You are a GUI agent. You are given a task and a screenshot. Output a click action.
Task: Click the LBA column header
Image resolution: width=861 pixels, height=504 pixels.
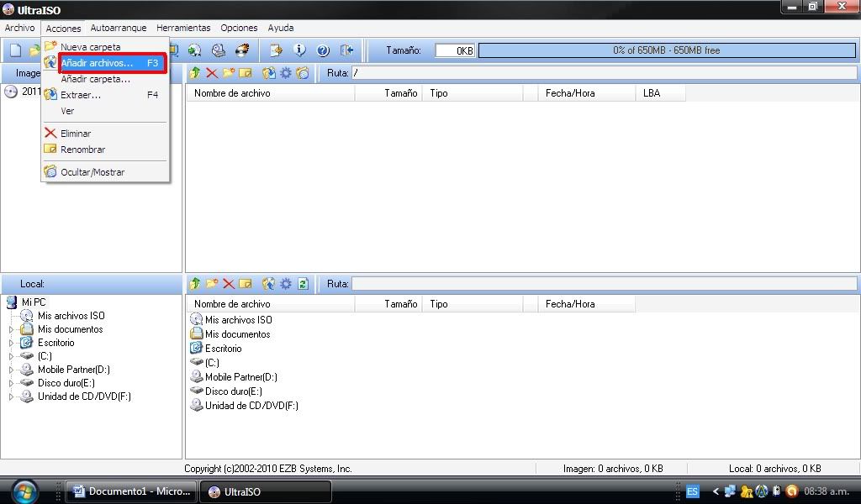pos(660,93)
